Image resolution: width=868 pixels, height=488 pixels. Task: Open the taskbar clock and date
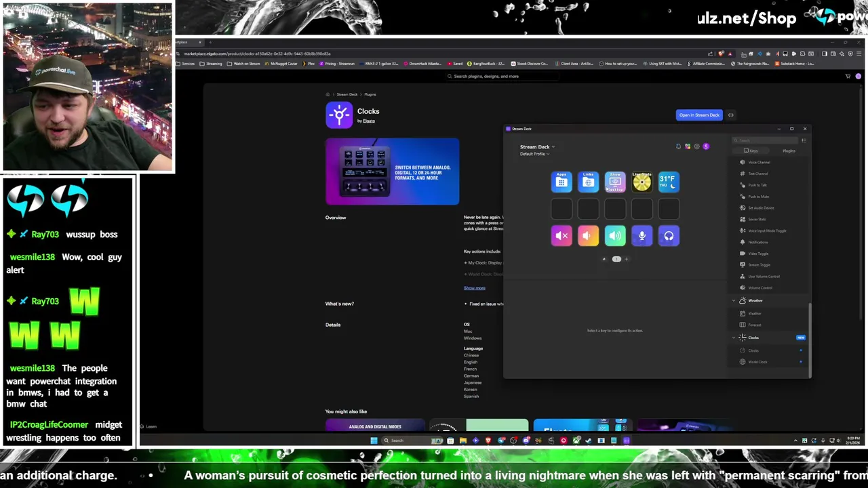tap(853, 441)
